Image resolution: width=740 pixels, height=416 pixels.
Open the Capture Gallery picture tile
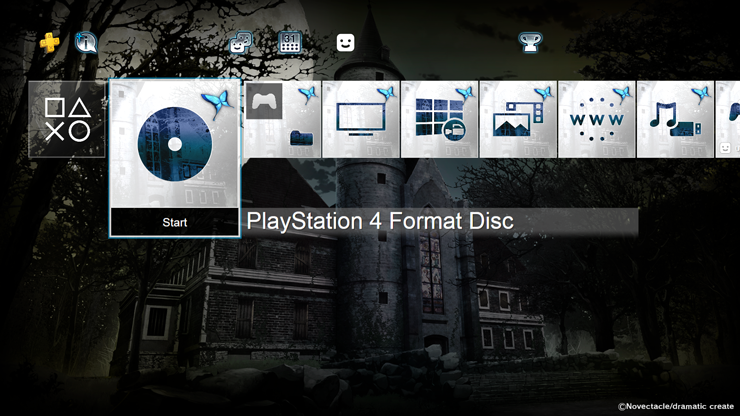pos(518,119)
